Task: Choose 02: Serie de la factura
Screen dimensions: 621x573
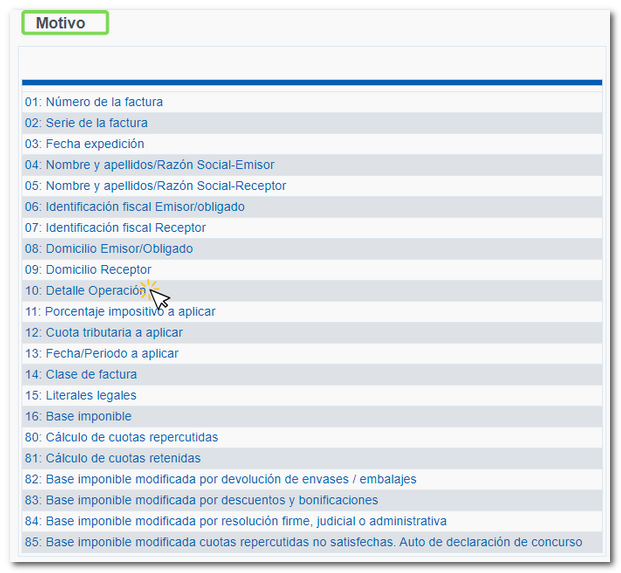Action: 86,123
